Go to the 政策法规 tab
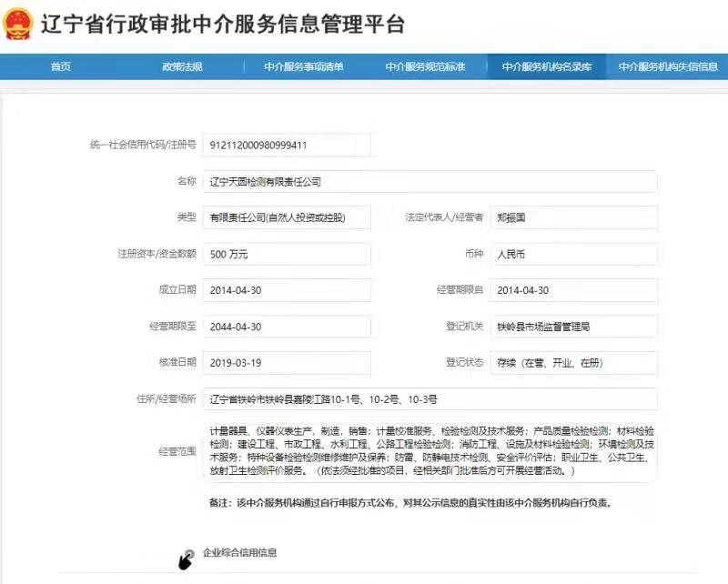728x584 pixels. pyautogui.click(x=182, y=67)
